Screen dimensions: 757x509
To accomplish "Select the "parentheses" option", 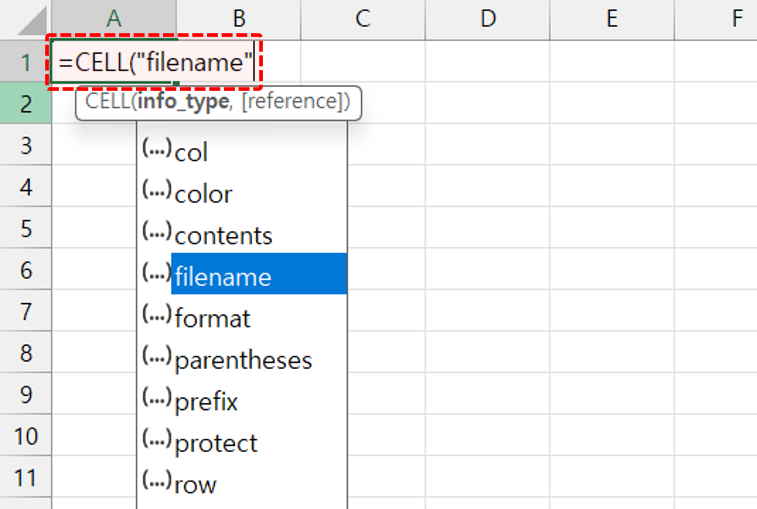I will (243, 360).
